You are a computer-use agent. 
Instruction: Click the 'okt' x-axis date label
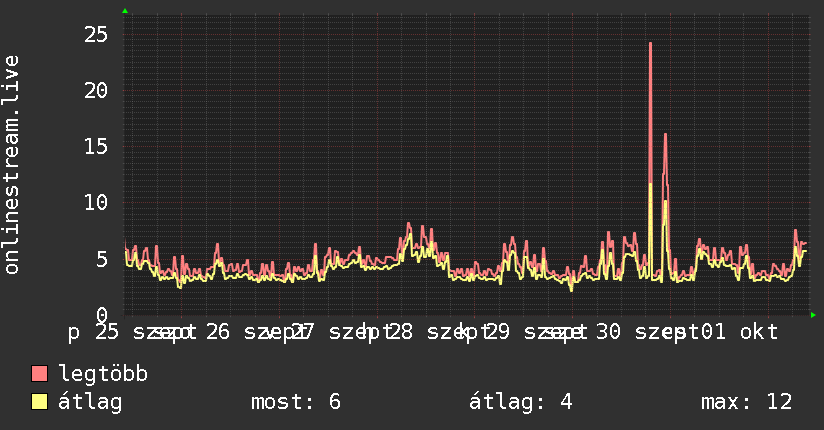pos(759,332)
